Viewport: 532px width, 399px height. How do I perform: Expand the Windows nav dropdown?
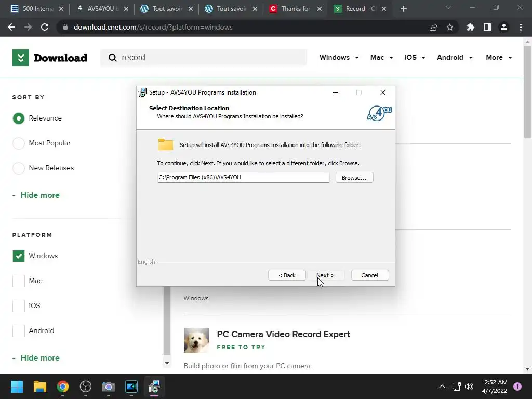pyautogui.click(x=339, y=57)
